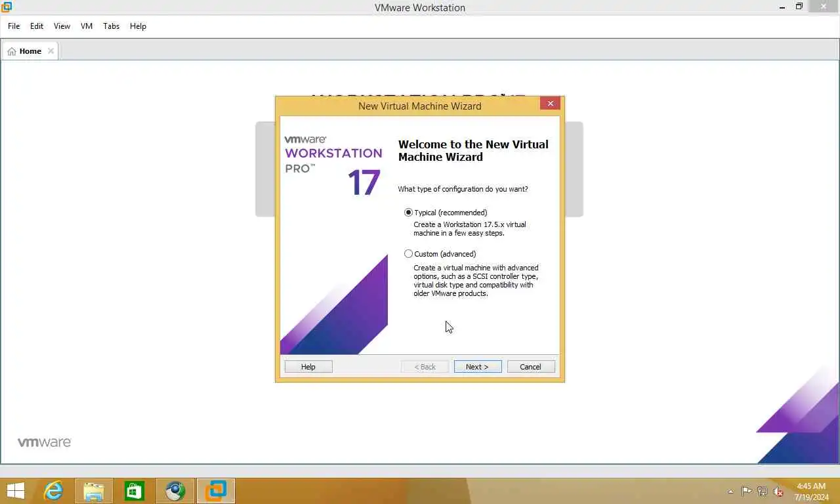
Task: Select the Typical (recommended) radio button
Action: (x=408, y=213)
